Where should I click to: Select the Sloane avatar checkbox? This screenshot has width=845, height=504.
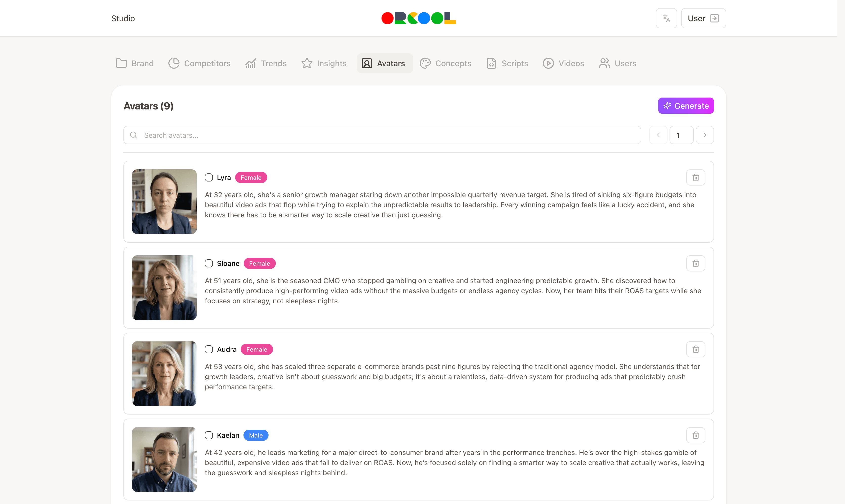(x=209, y=264)
